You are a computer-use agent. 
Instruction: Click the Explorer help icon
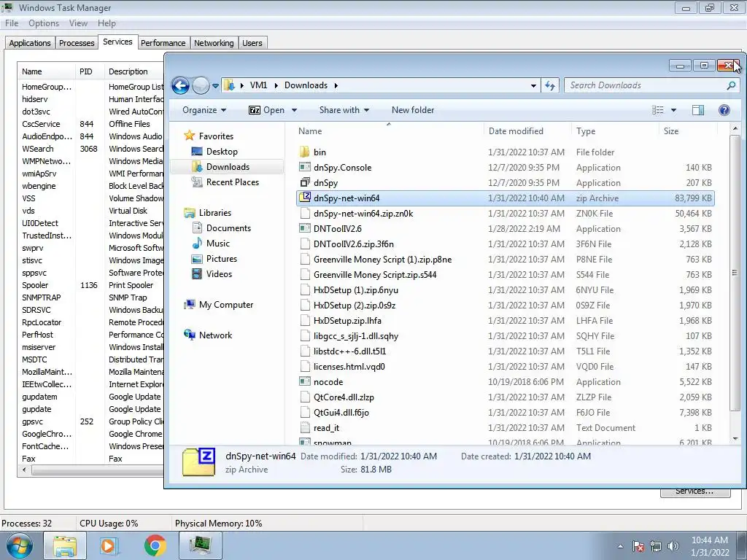[724, 110]
